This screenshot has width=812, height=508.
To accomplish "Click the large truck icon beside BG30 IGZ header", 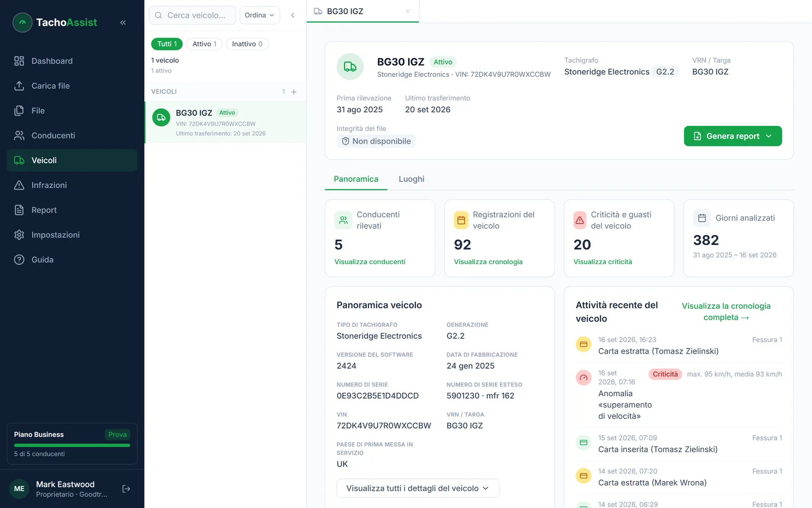I will pyautogui.click(x=350, y=67).
